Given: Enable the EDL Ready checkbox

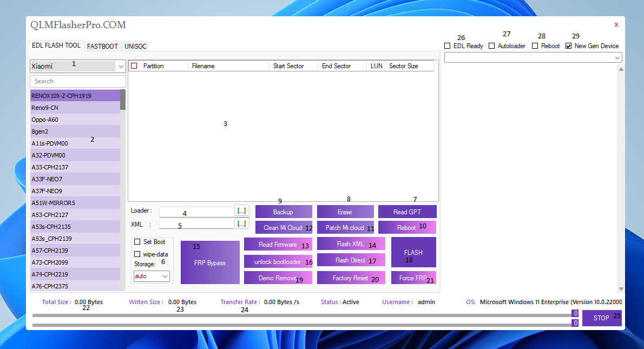Looking at the screenshot, I should (447, 46).
